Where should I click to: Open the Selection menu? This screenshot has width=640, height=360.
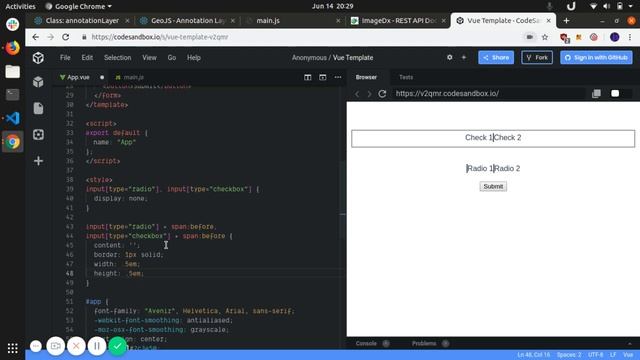118,58
